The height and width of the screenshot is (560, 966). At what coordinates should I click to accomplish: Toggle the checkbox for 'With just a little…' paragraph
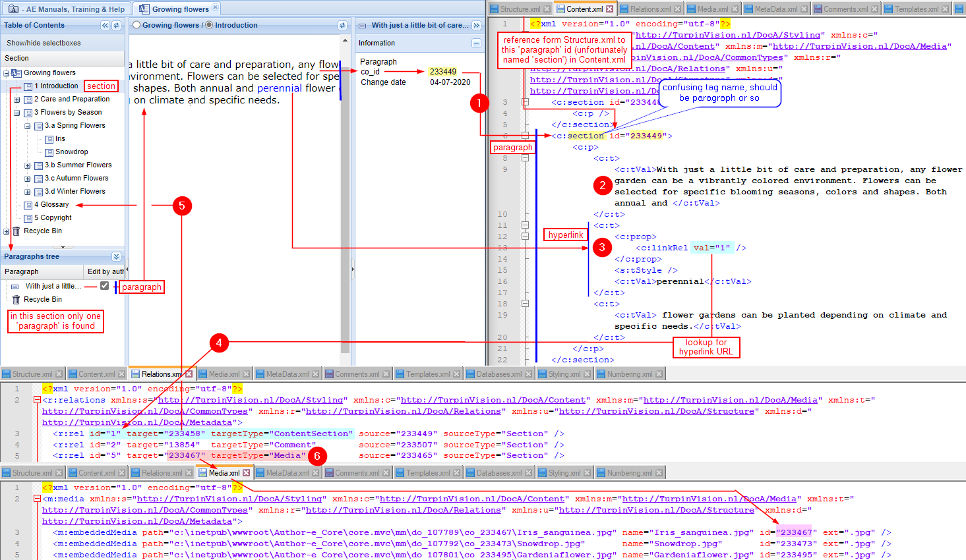tap(104, 286)
